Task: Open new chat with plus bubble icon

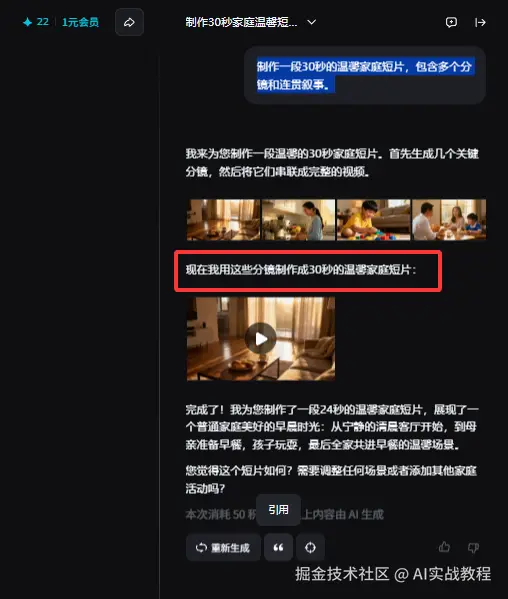Action: pos(451,22)
